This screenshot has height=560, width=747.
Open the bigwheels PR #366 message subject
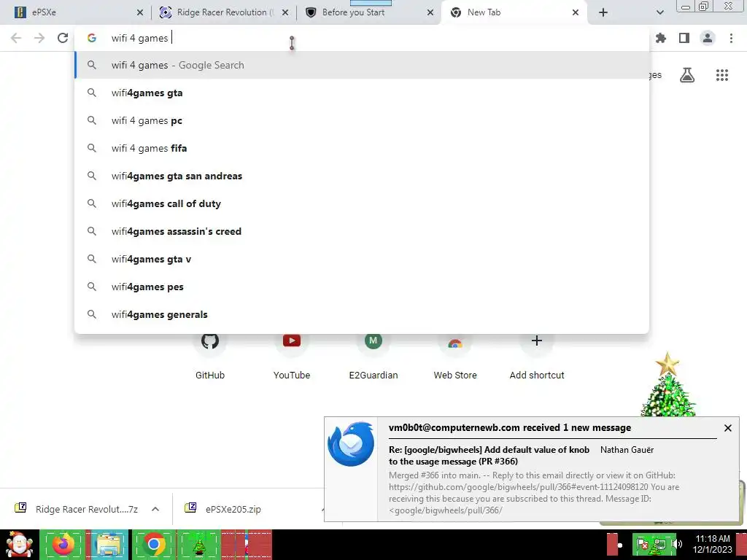click(x=489, y=455)
